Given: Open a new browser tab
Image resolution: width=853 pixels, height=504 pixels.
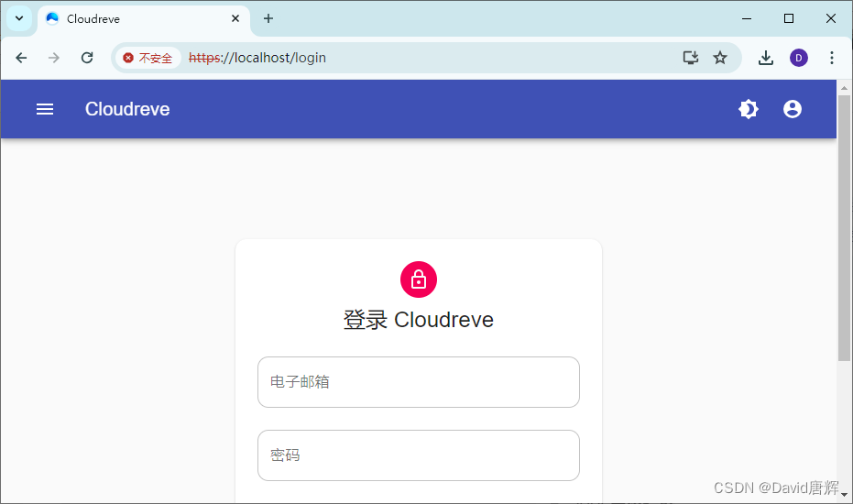Looking at the screenshot, I should [268, 18].
